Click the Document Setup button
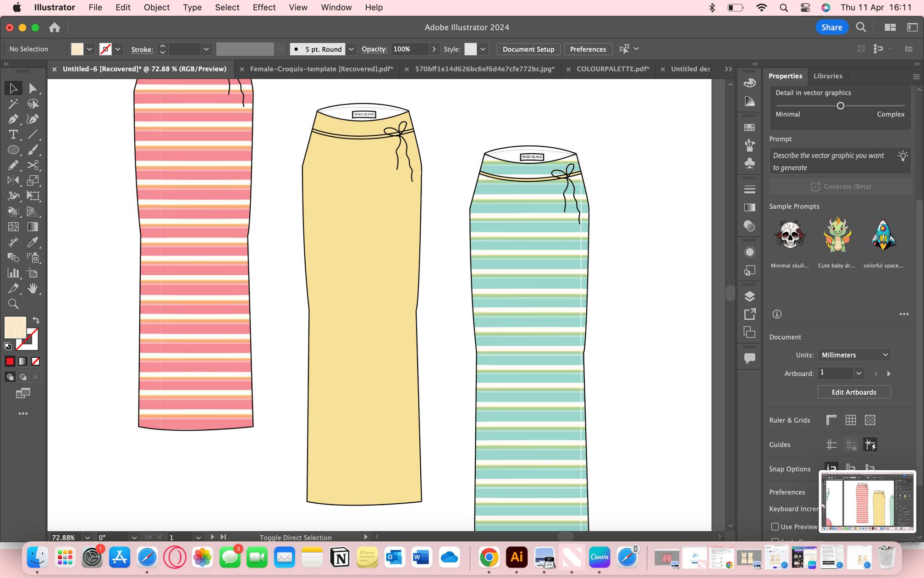This screenshot has height=578, width=924. pos(528,49)
